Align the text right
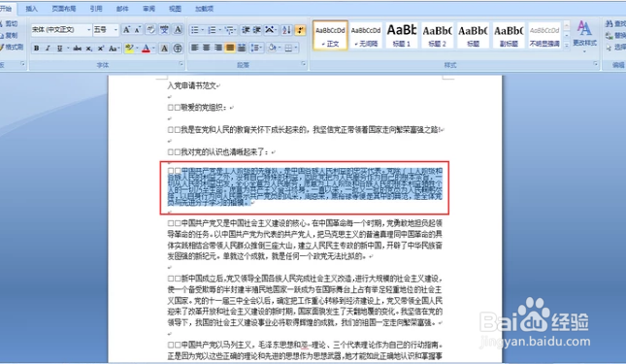The image size is (626, 364). tap(218, 48)
